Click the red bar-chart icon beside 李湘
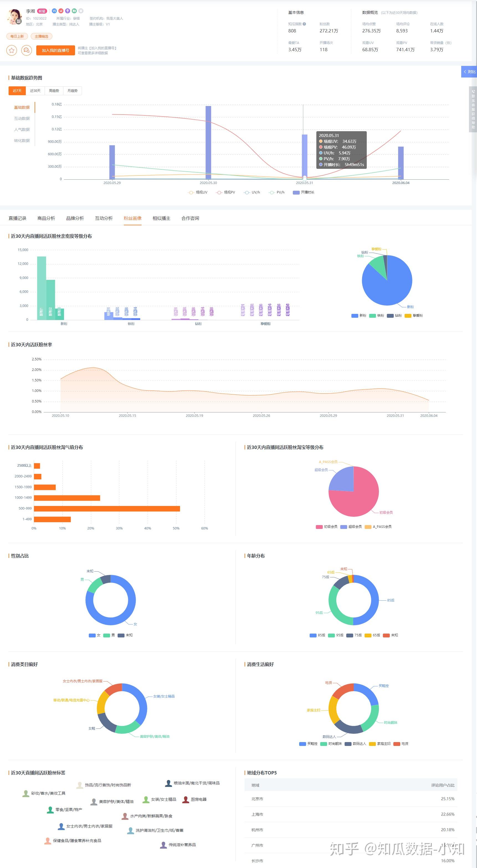Image resolution: width=477 pixels, height=868 pixels. pyautogui.click(x=61, y=11)
